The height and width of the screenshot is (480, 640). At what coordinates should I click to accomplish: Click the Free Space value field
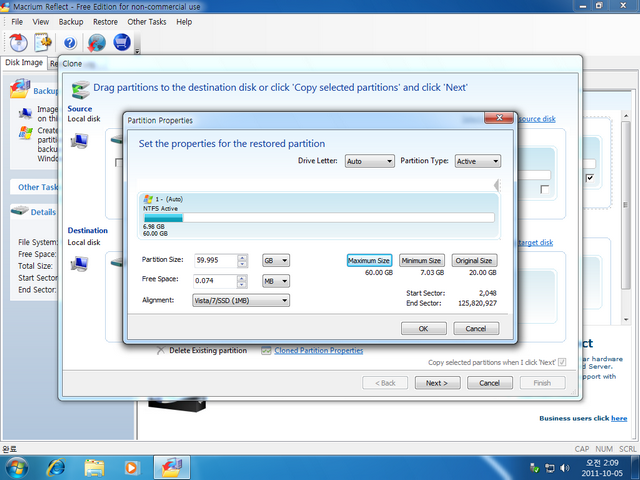tap(216, 281)
